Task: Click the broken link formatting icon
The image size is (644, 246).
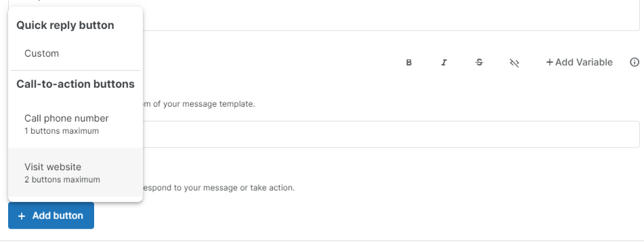Action: (x=515, y=62)
